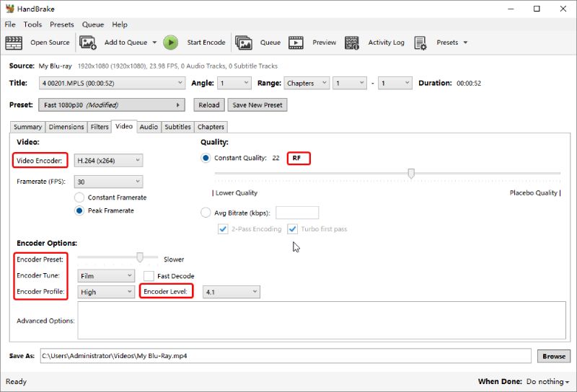Click the Avg Bitrate input field
The image size is (577, 392).
coord(297,213)
